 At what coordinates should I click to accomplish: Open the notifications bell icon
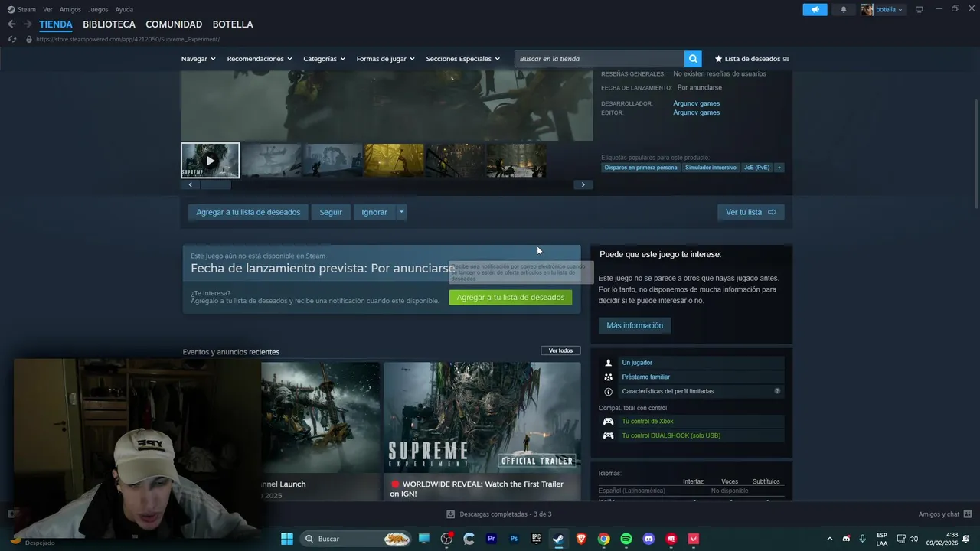pyautogui.click(x=844, y=9)
